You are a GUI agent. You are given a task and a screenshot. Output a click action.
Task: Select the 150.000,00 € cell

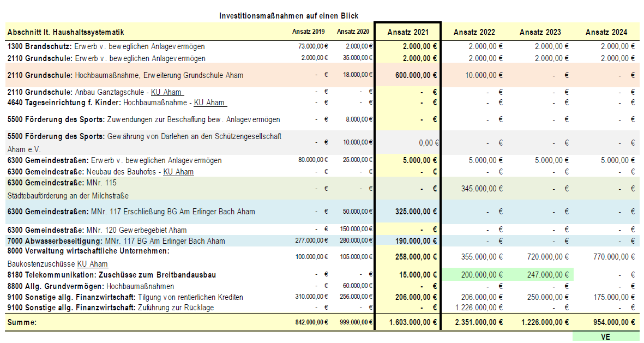[356, 229]
